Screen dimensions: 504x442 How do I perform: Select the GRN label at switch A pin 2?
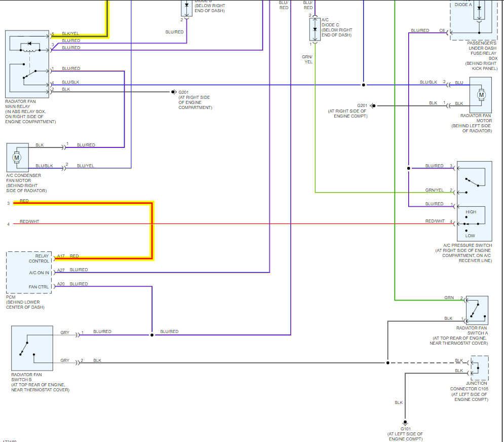(x=449, y=298)
